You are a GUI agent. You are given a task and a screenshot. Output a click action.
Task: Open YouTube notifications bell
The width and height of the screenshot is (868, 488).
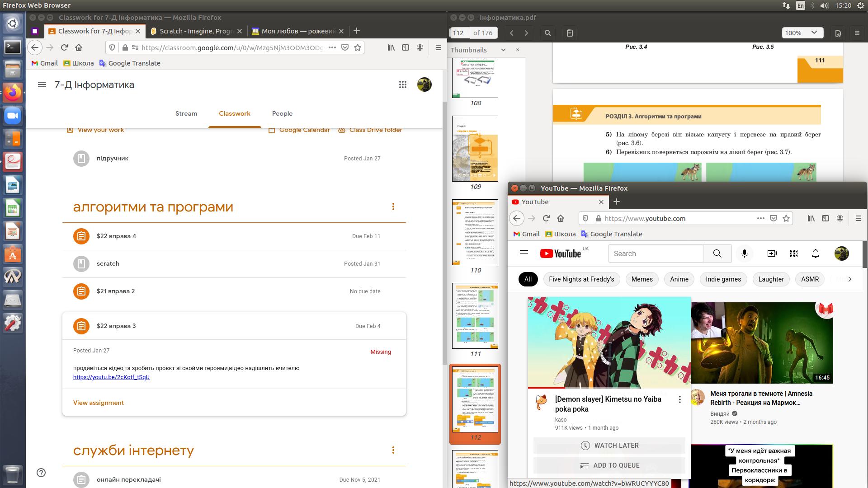[815, 253]
